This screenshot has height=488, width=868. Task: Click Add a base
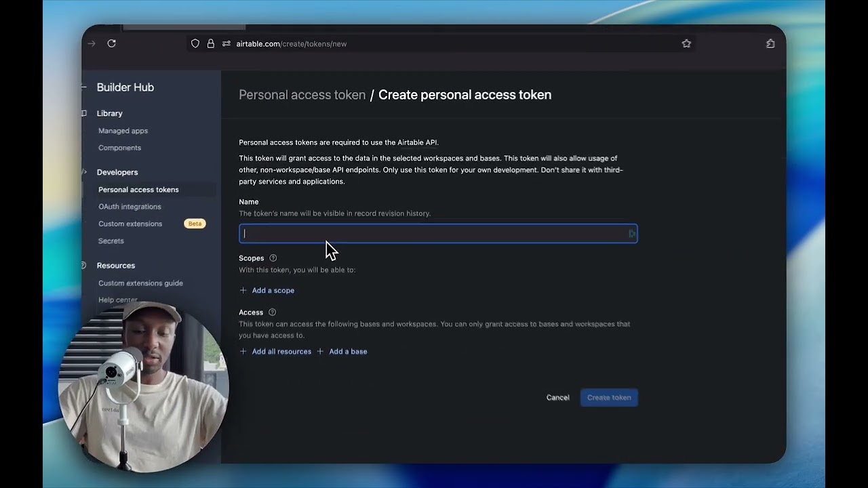point(348,351)
